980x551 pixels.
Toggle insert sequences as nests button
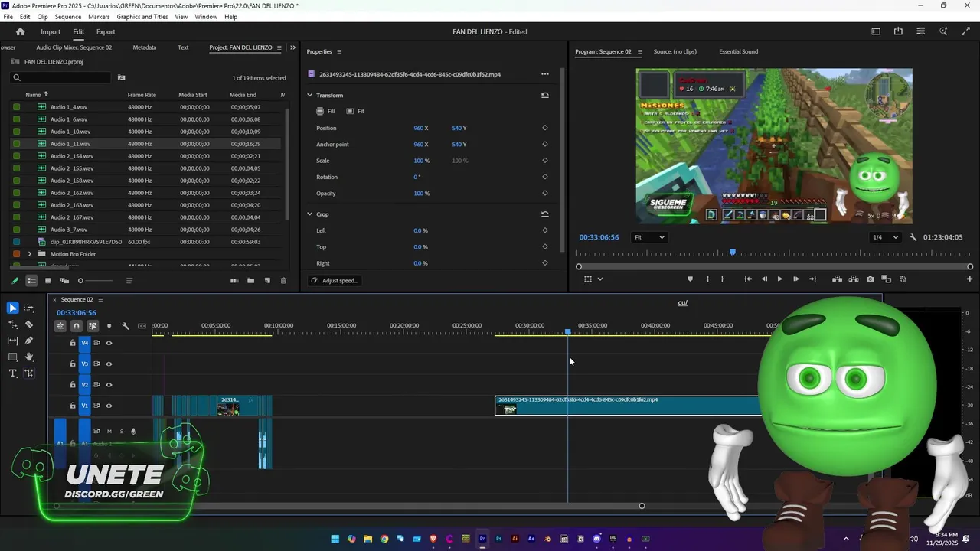(x=60, y=326)
